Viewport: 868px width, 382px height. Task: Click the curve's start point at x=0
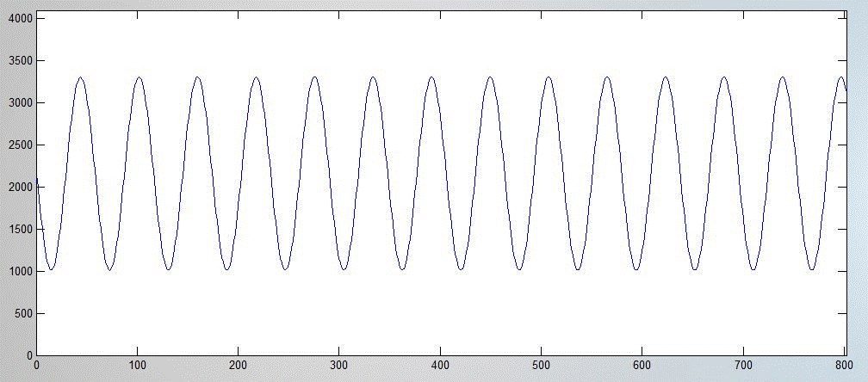pyautogui.click(x=36, y=179)
